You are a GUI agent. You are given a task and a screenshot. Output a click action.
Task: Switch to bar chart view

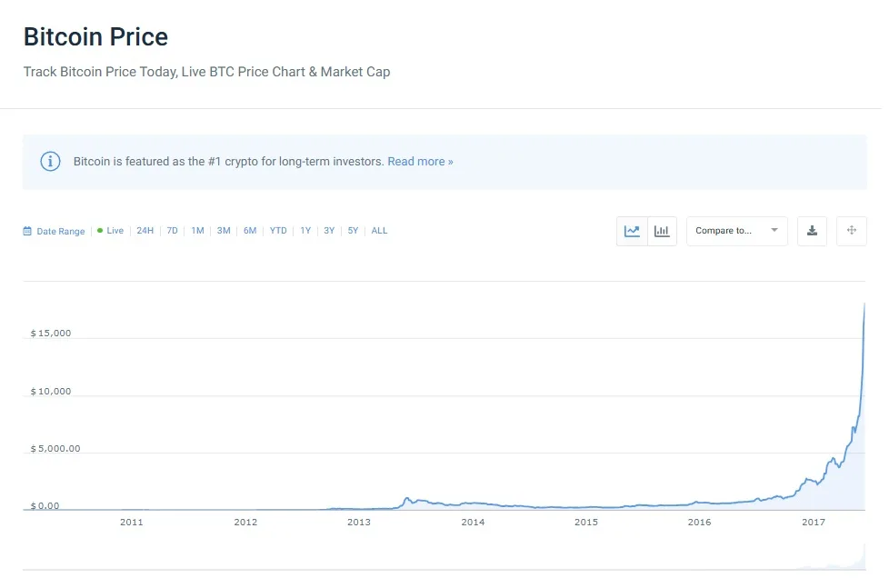pyautogui.click(x=662, y=231)
